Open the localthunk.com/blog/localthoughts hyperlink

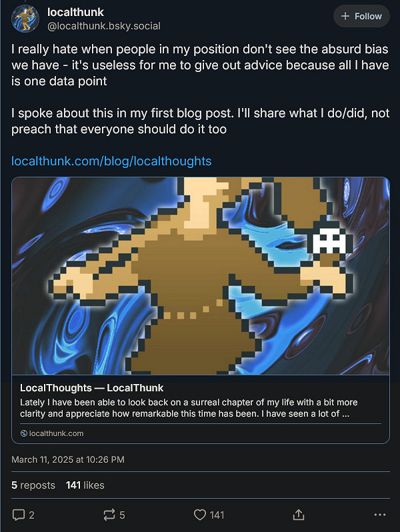(x=111, y=161)
